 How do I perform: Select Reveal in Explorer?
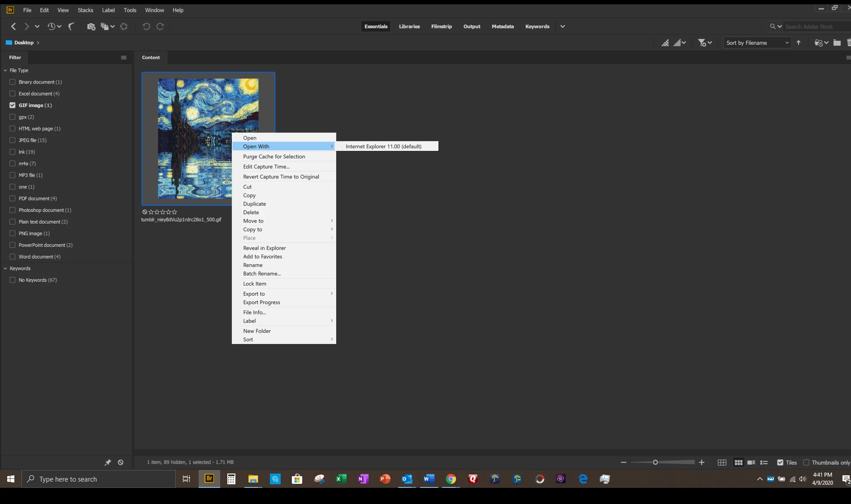pos(284,248)
